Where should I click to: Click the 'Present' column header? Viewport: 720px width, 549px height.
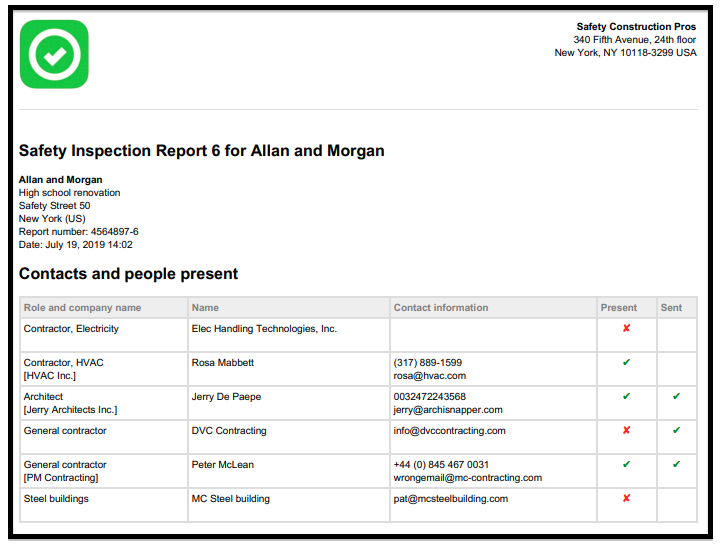[x=619, y=308]
